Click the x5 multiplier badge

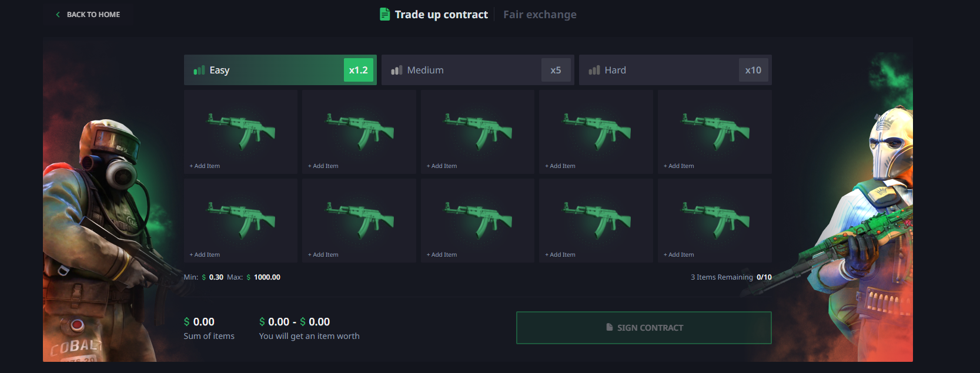point(556,70)
